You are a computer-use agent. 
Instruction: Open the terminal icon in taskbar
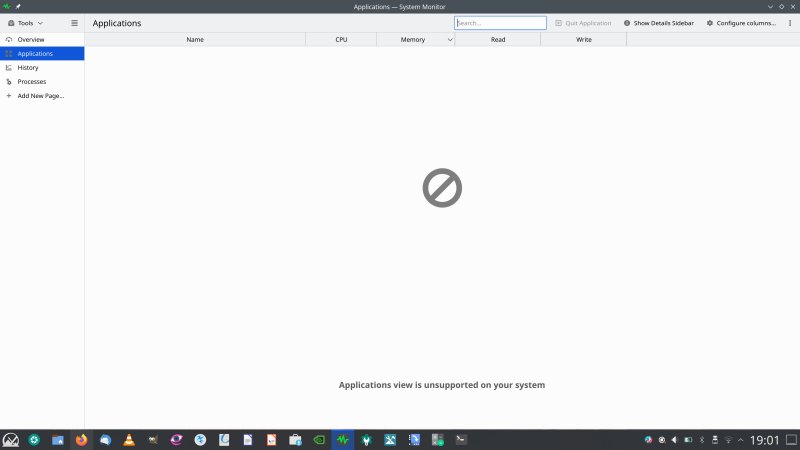(x=461, y=439)
